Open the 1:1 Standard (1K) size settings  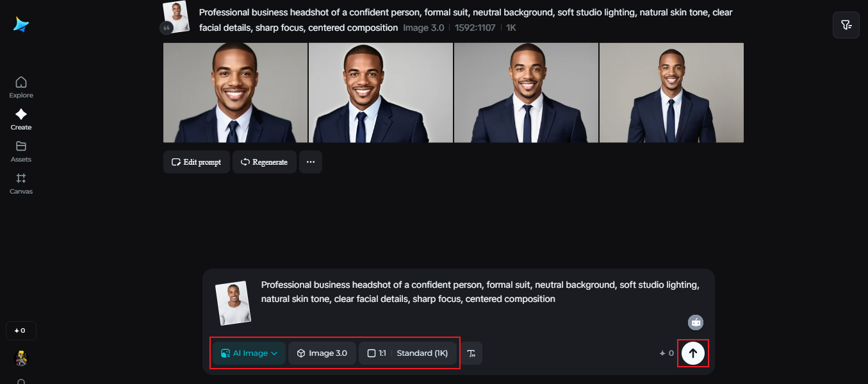[408, 353]
